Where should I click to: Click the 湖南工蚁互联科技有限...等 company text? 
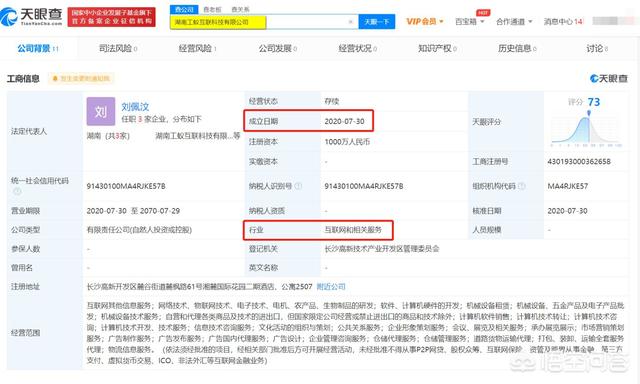[x=198, y=136]
